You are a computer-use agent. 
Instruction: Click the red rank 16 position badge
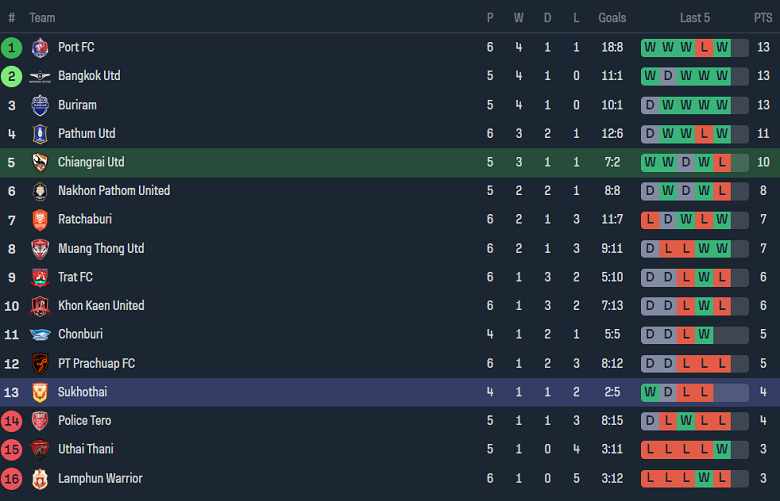(x=12, y=479)
